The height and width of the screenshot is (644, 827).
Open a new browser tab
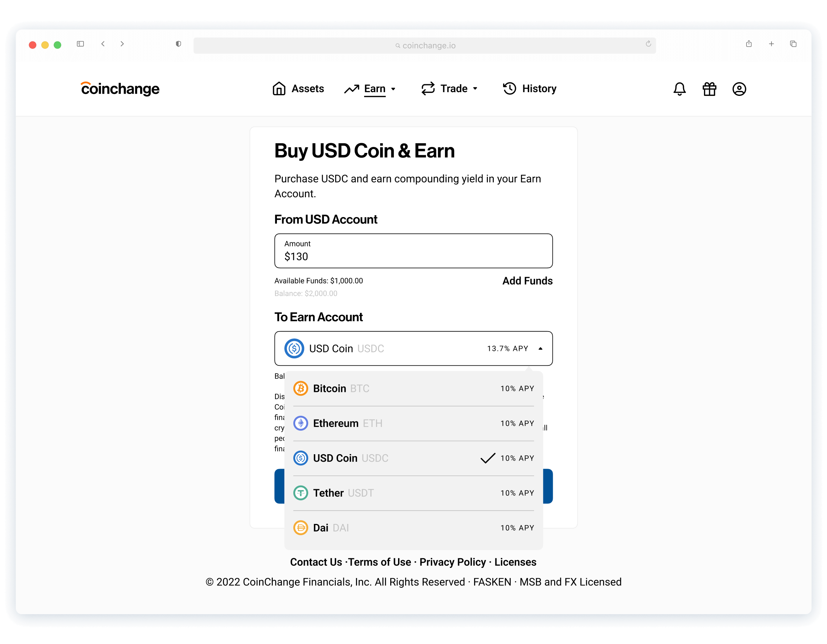pyautogui.click(x=771, y=44)
